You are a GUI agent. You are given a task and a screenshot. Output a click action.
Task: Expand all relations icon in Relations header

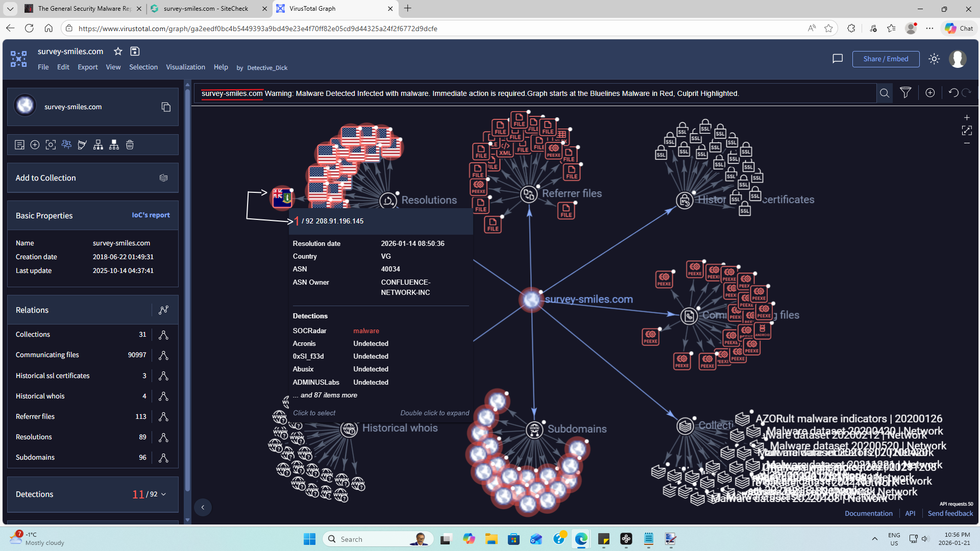point(163,310)
